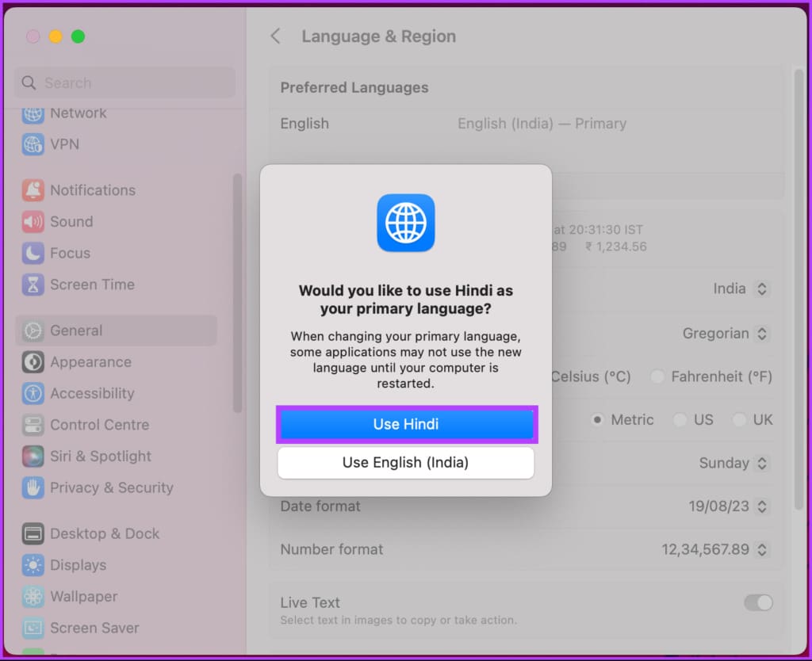Screen dimensions: 812x661
Task: Click the Accessibility figure icon
Action: point(33,393)
